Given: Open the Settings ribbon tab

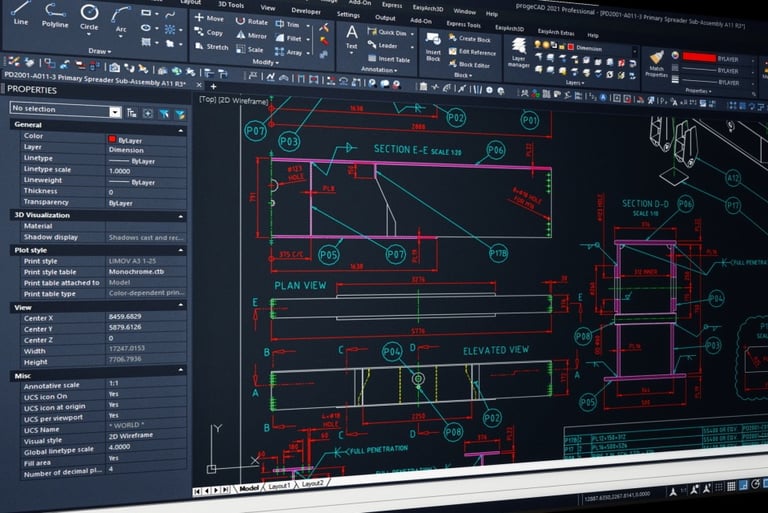Looking at the screenshot, I should (x=348, y=14).
